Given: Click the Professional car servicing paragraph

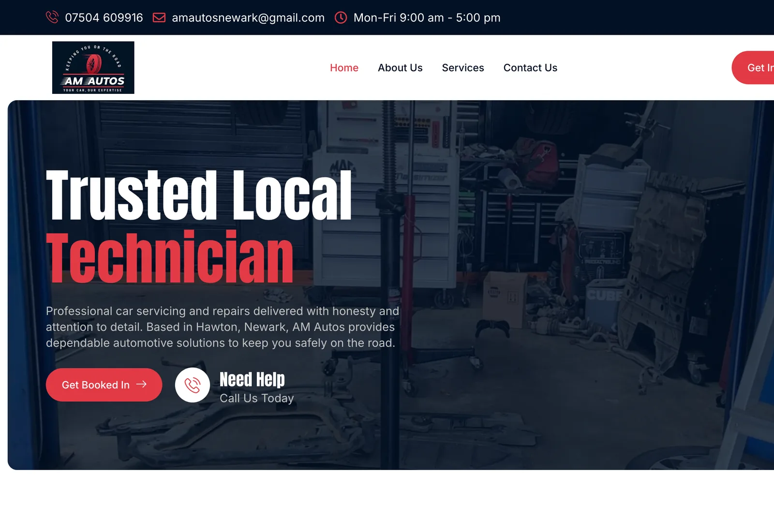Looking at the screenshot, I should click(x=223, y=327).
